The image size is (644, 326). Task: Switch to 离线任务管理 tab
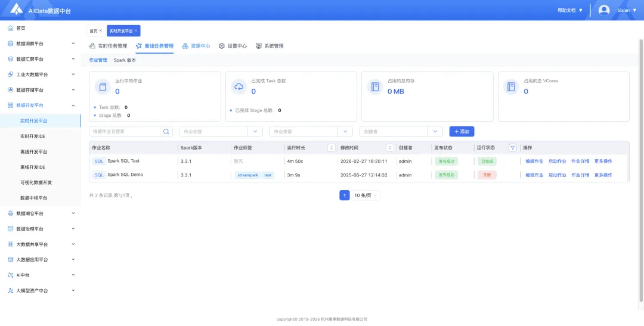[155, 46]
